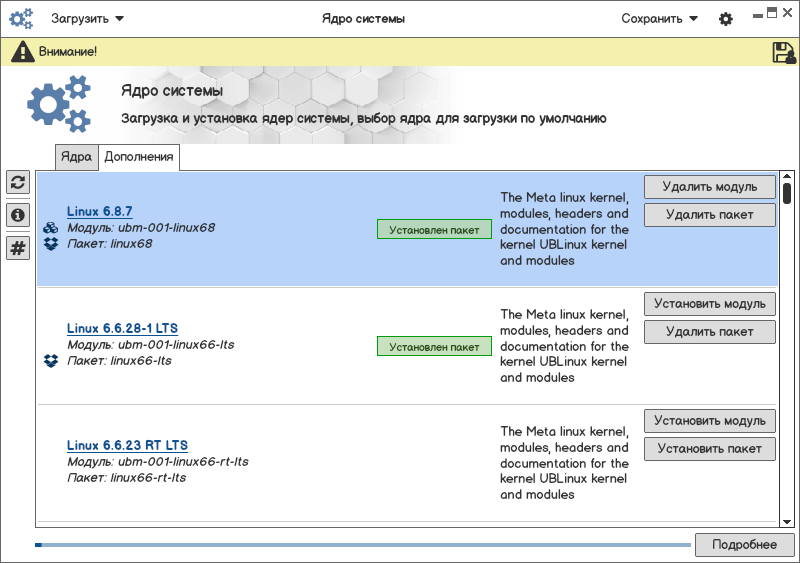This screenshot has height=563, width=800.
Task: Click the floppy disk icon in the warning bar
Action: click(x=783, y=52)
